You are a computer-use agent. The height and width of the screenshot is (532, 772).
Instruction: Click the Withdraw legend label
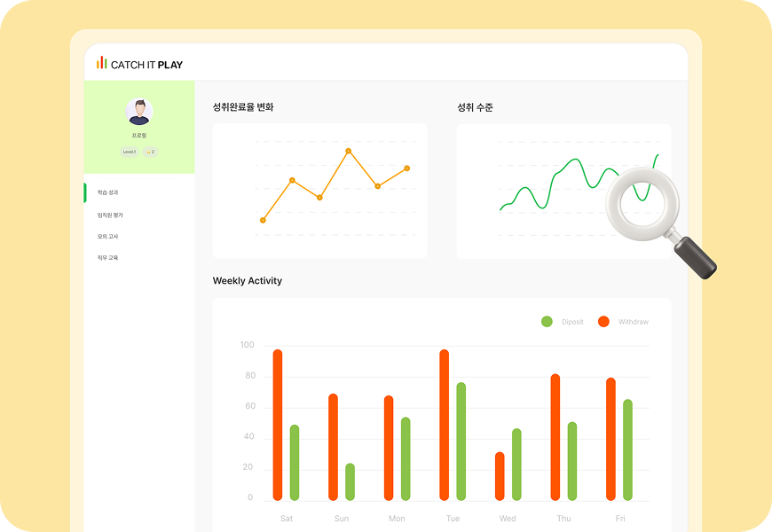[633, 322]
